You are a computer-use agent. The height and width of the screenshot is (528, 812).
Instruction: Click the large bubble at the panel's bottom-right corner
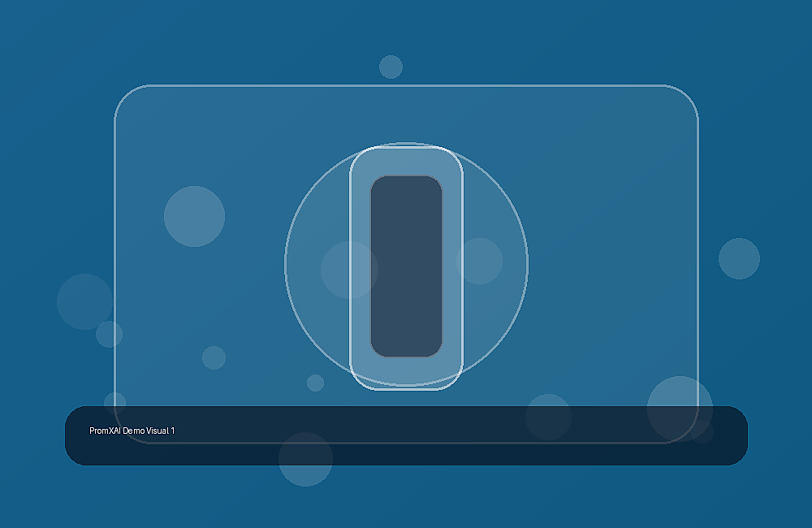(680, 409)
